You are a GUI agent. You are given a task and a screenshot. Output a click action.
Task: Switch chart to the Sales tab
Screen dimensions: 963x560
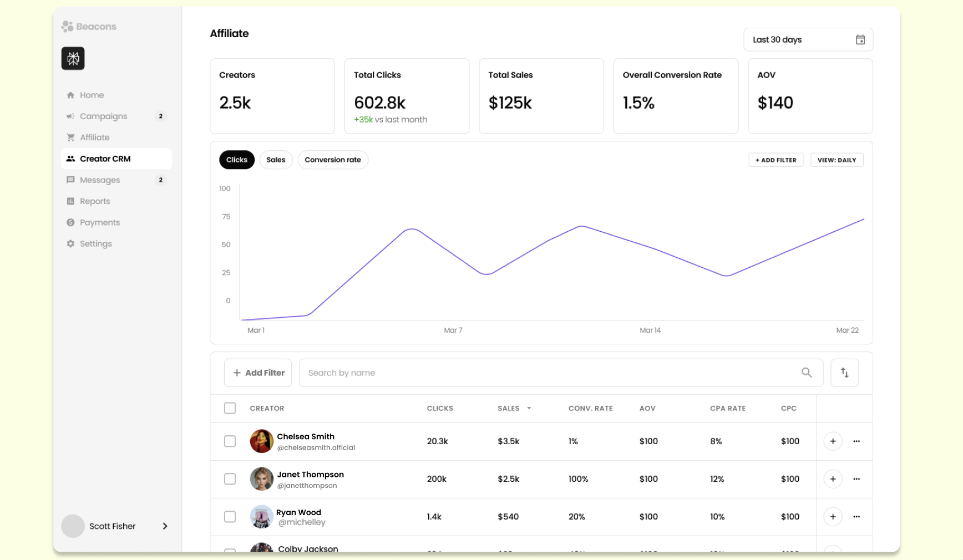276,160
